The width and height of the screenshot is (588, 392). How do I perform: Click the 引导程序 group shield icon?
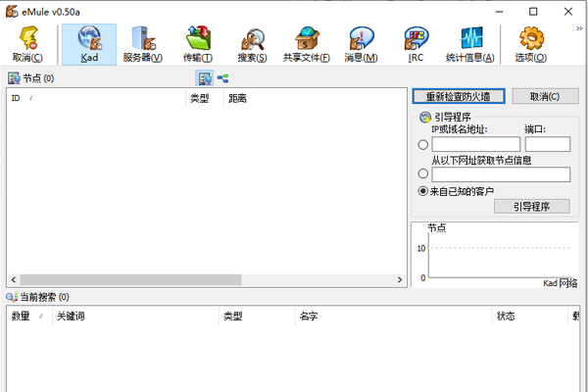[x=425, y=118]
